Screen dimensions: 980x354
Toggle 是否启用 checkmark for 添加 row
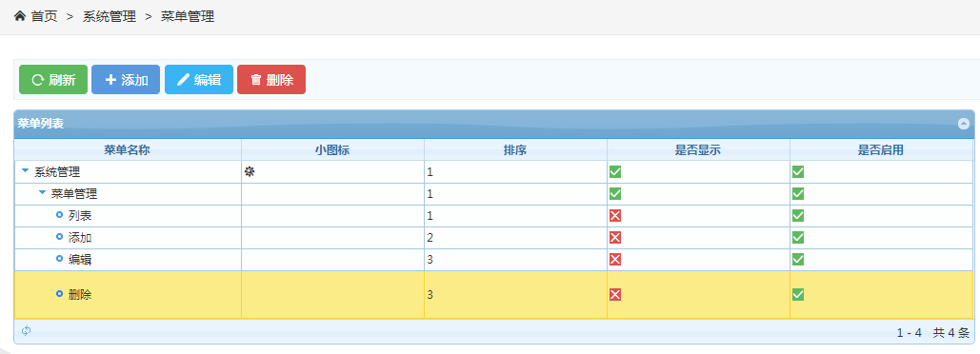click(797, 237)
